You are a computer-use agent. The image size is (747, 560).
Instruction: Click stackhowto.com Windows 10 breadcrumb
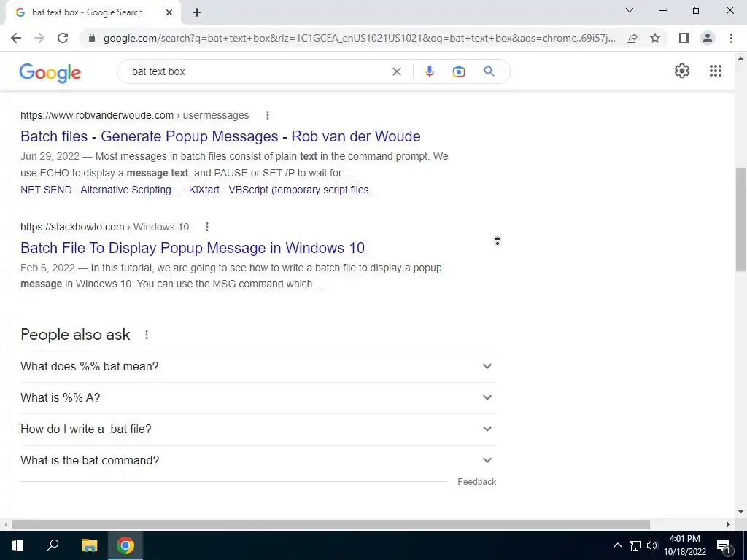tap(105, 227)
